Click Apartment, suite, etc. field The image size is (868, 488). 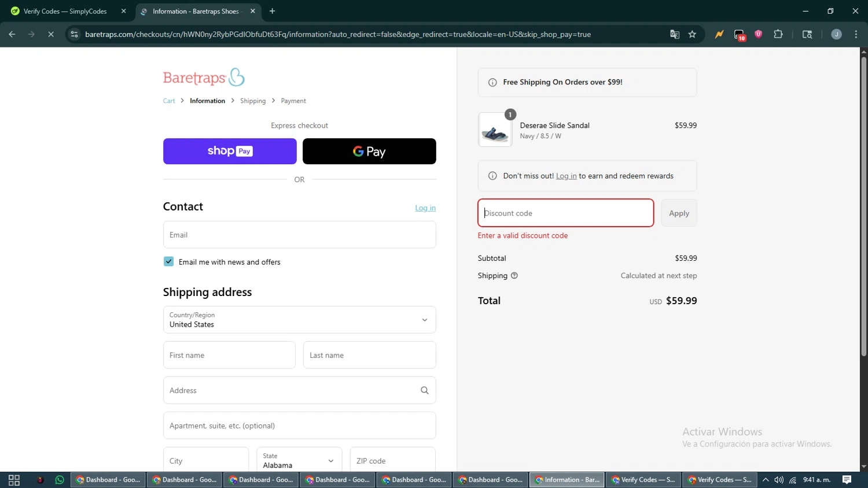(x=299, y=426)
